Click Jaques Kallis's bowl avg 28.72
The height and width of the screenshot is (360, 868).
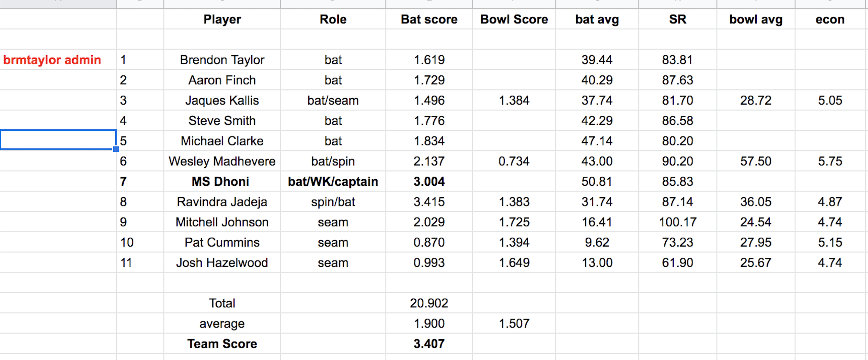755,101
